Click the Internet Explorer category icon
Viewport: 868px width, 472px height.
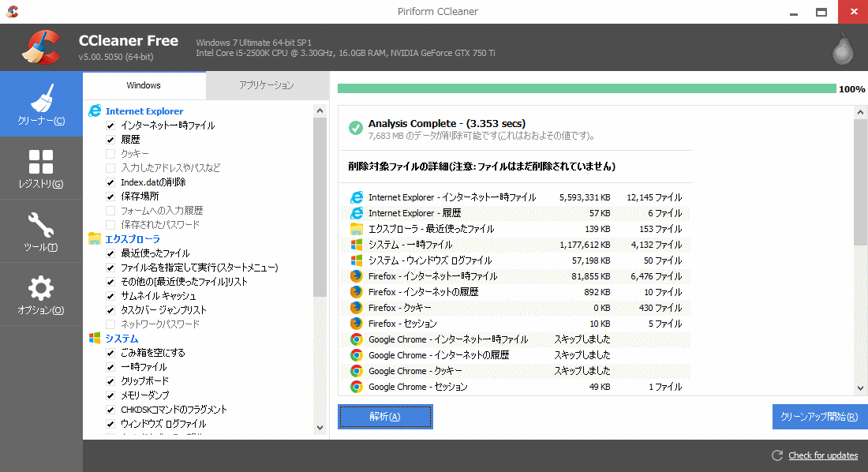[95, 111]
